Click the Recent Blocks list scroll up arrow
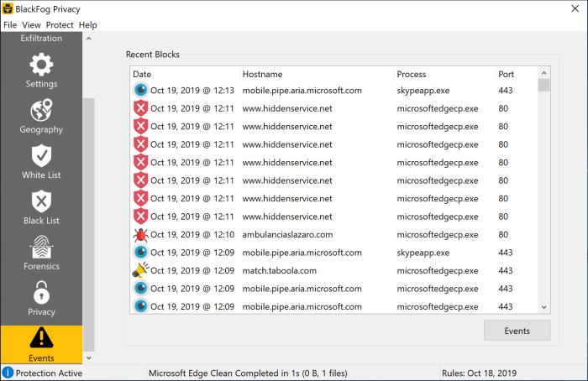The height and width of the screenshot is (381, 588). point(543,73)
